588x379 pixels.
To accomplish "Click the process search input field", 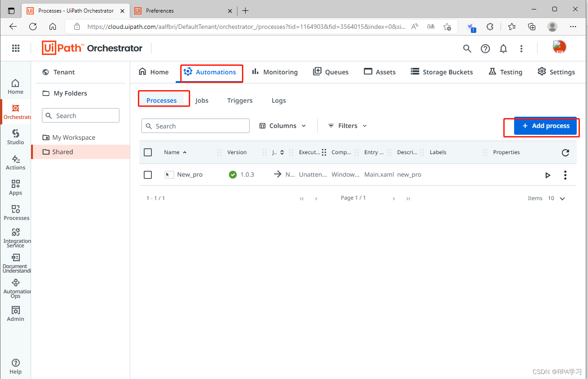I will click(x=195, y=126).
